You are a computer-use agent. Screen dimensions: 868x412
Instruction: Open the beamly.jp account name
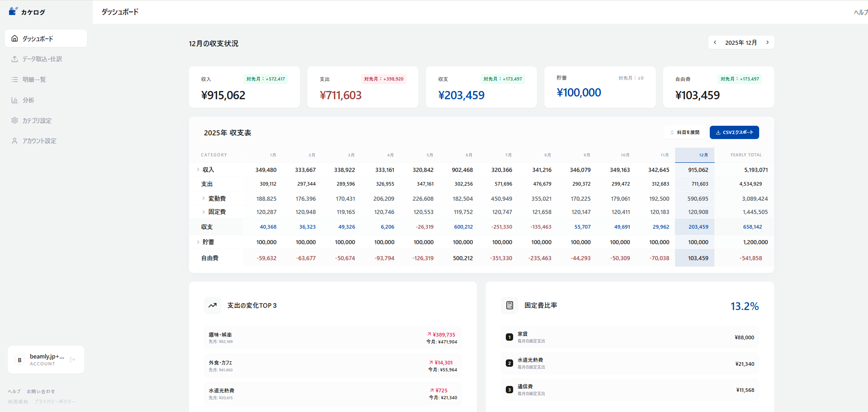(x=47, y=356)
